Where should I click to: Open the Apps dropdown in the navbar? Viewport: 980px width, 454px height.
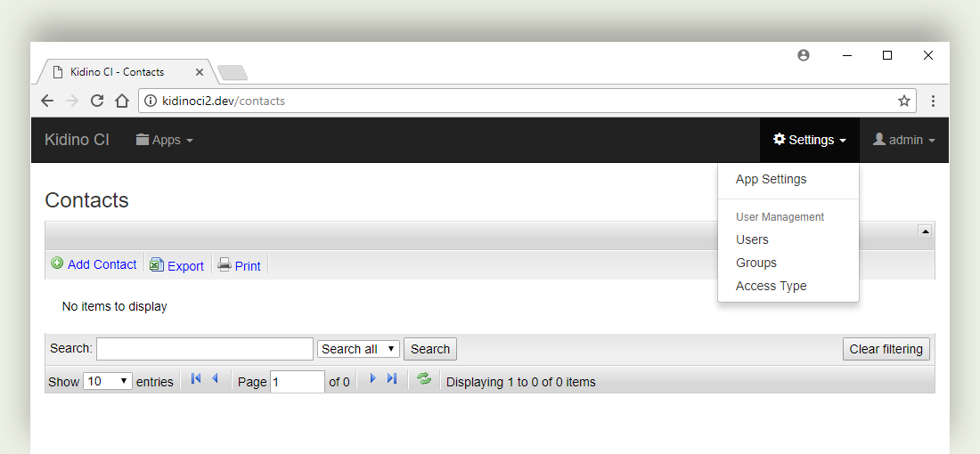165,140
